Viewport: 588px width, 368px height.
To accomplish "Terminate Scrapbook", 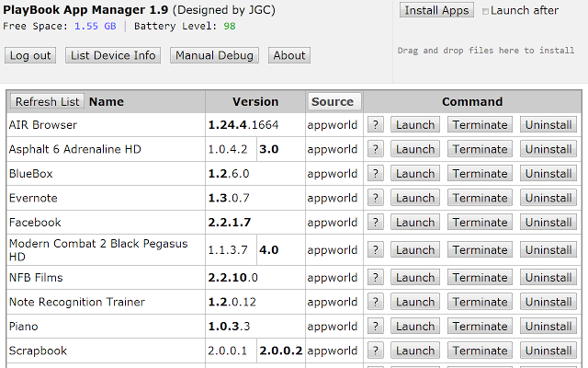I will pyautogui.click(x=480, y=351).
